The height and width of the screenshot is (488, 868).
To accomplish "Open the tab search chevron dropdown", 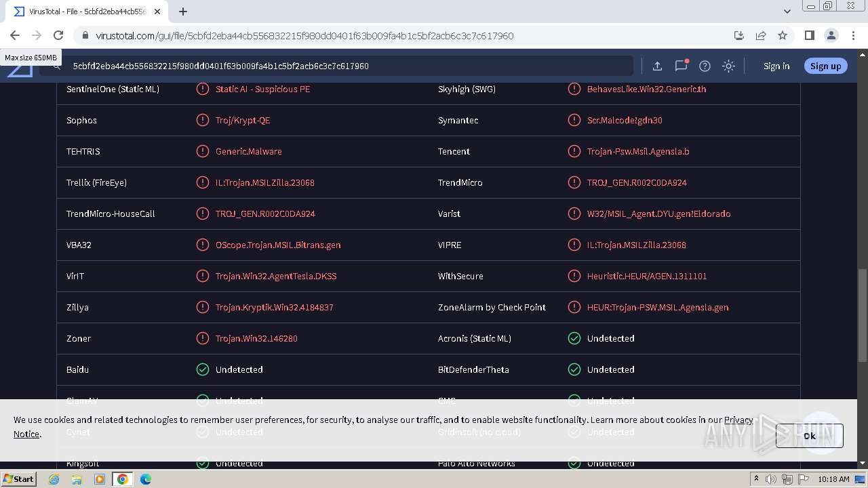I will (787, 12).
